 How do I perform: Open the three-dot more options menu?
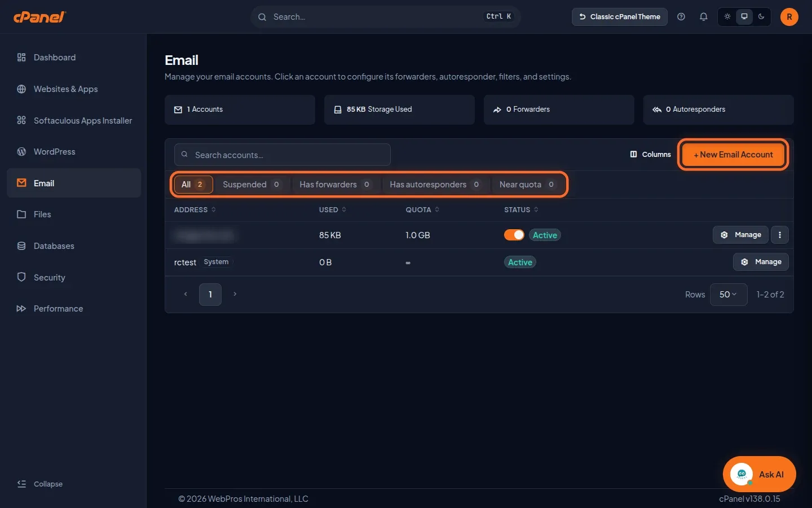[780, 235]
